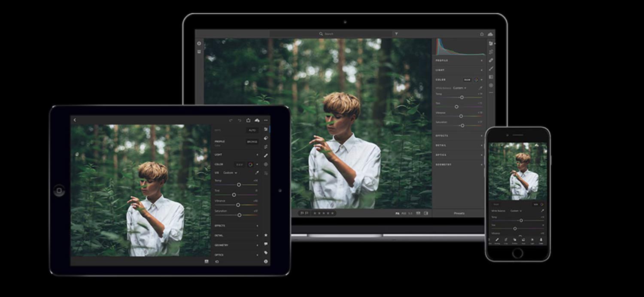The image size is (644, 297).
Task: Toggle B&W mode in the iPad Color panel
Action: [x=239, y=164]
